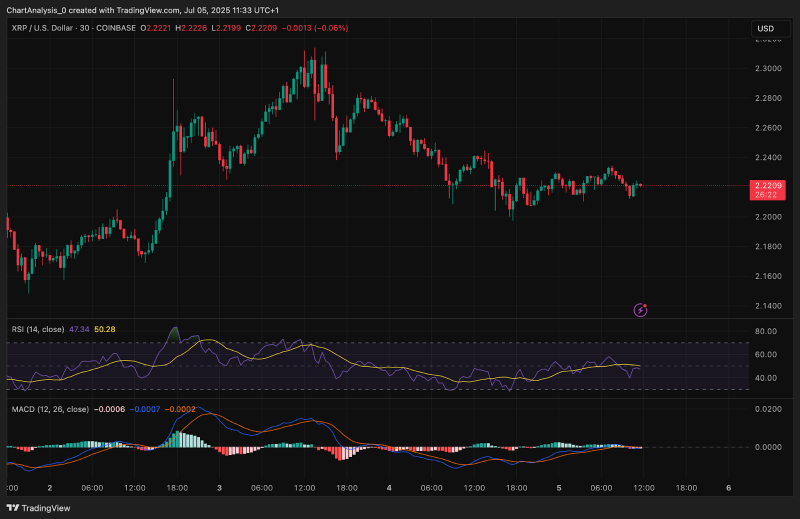Click the 2.3000 price axis label

coord(768,68)
